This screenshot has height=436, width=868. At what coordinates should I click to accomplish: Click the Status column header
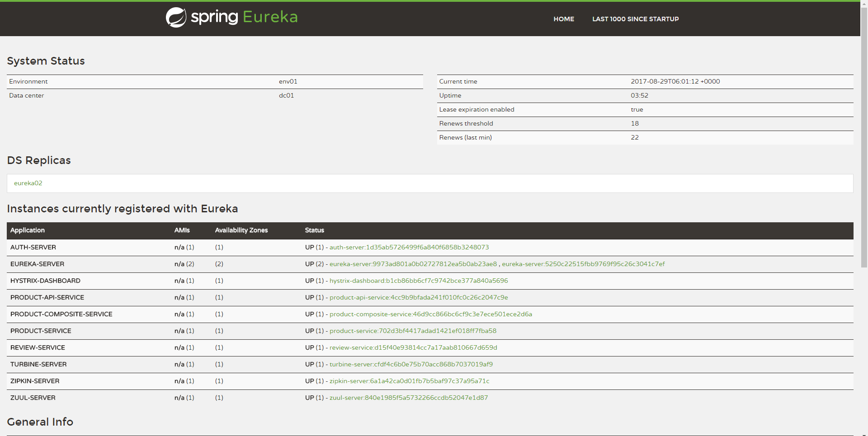click(x=315, y=230)
